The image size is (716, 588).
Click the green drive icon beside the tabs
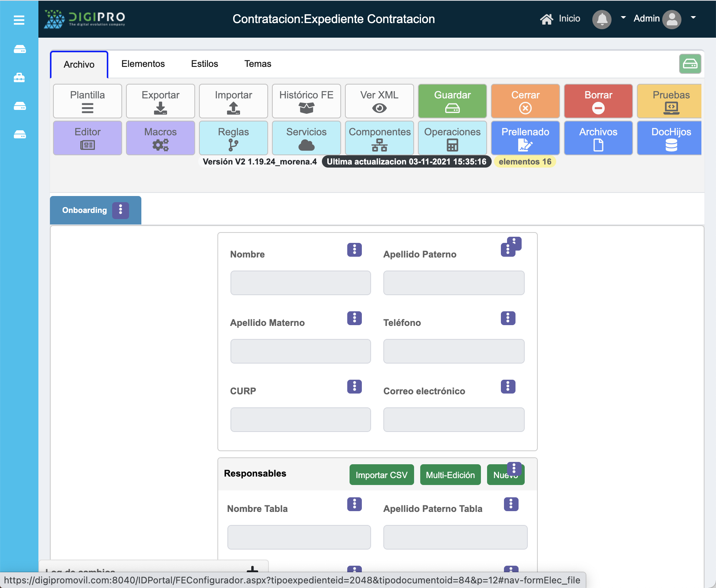coord(690,64)
